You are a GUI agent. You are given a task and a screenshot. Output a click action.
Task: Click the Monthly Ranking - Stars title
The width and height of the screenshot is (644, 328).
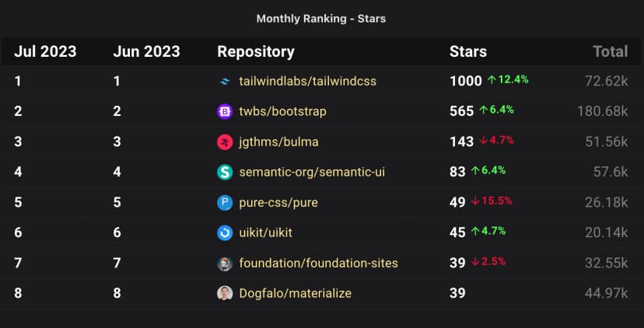coord(321,19)
